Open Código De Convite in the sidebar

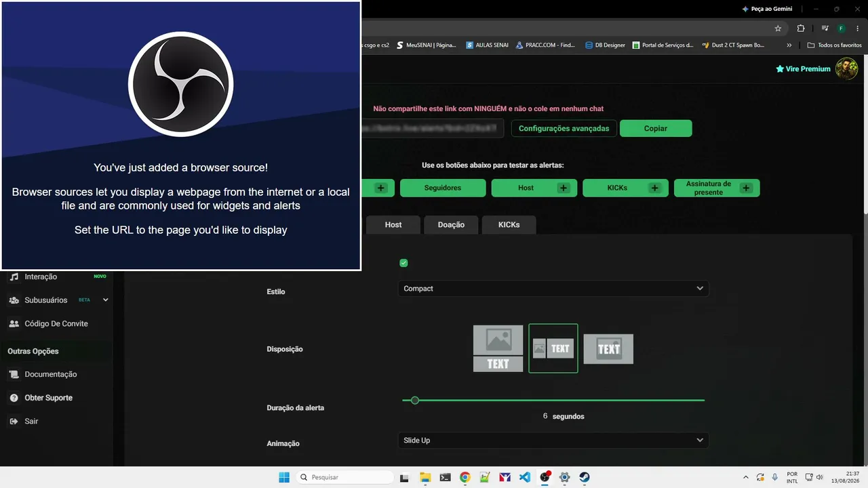pyautogui.click(x=56, y=324)
